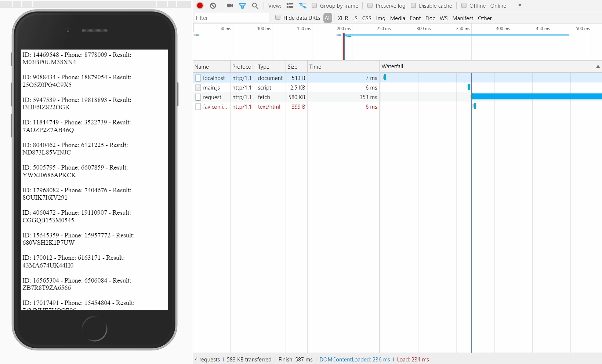Image resolution: width=602 pixels, height=364 pixels.
Task: Open the Online throttling dropdown
Action: tap(498, 6)
